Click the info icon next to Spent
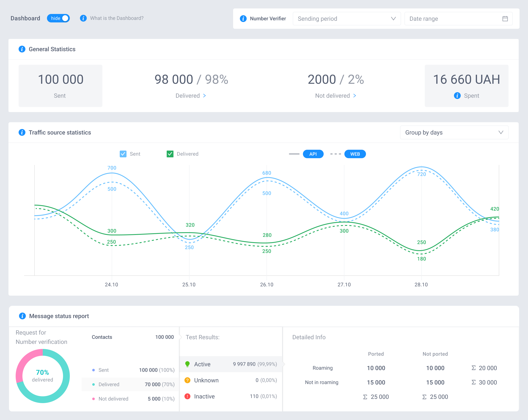 pos(457,96)
